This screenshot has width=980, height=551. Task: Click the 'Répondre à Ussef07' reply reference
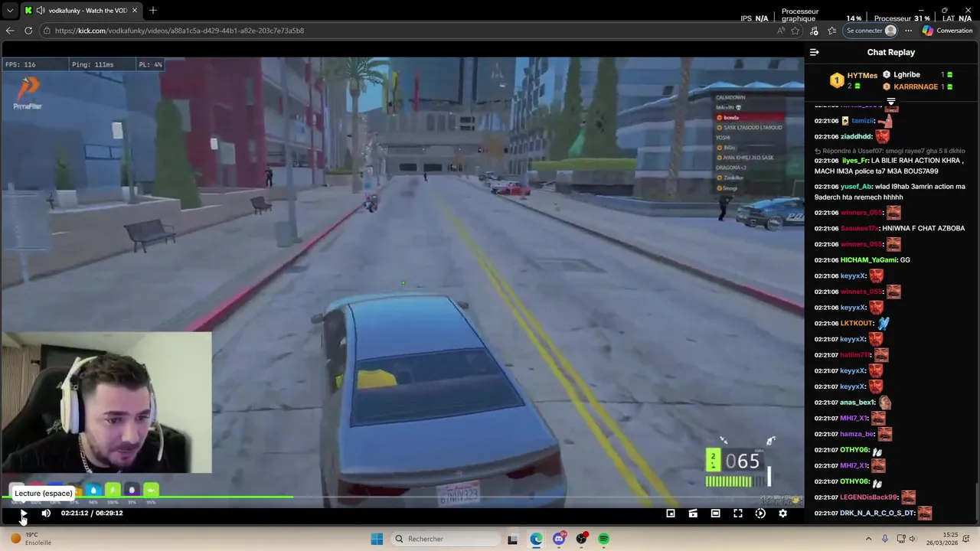(x=890, y=151)
